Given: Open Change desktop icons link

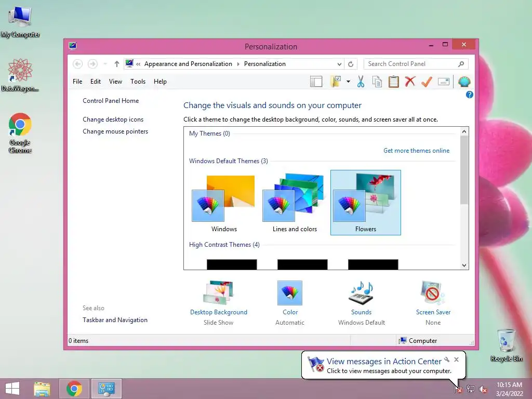Looking at the screenshot, I should [x=113, y=119].
